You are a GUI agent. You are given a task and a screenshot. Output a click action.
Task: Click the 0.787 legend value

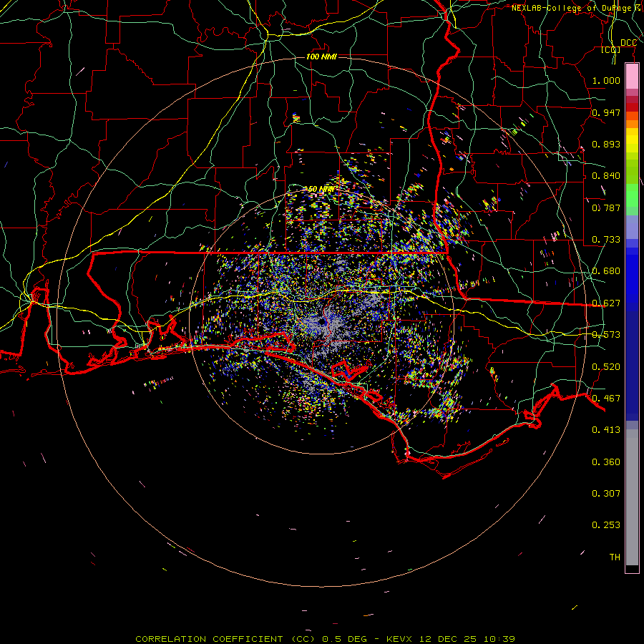pos(606,208)
